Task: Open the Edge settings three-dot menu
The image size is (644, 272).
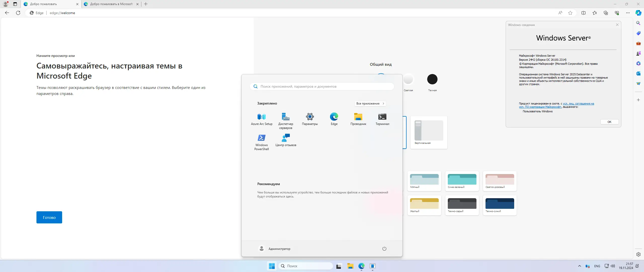Action: pos(628,13)
